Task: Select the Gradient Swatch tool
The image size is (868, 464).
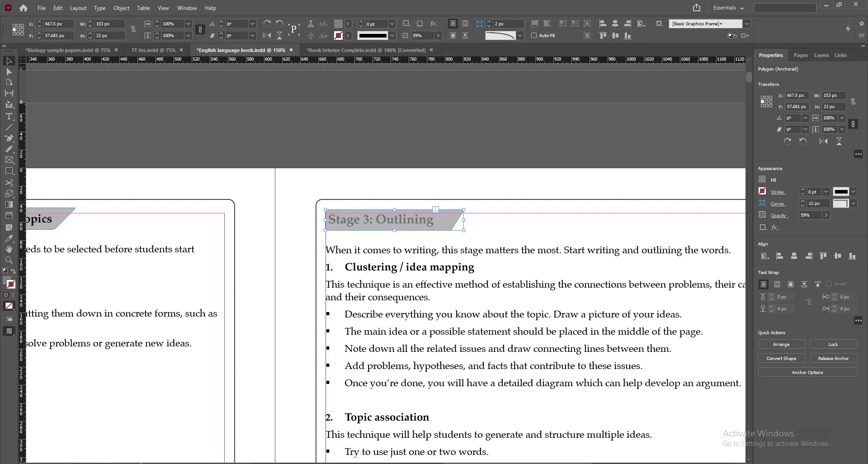Action: coord(9,204)
